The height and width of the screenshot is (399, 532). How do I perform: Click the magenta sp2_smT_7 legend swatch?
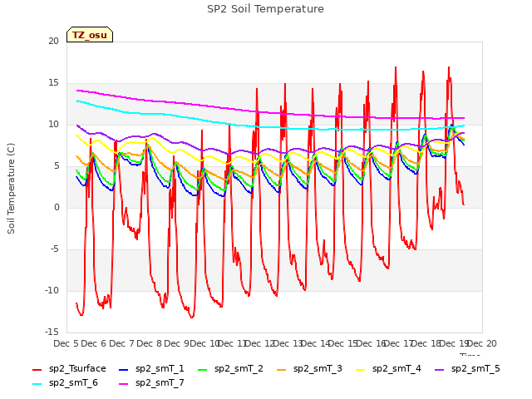tap(124, 384)
